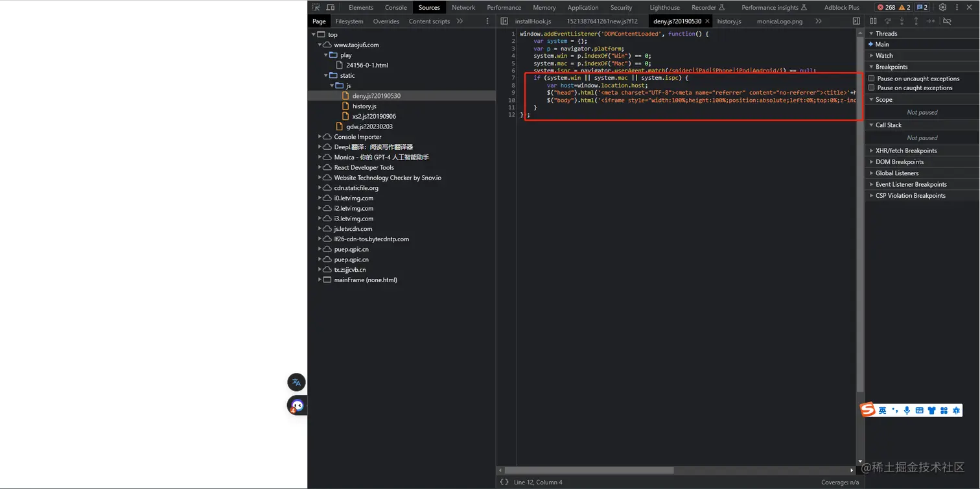The image size is (980, 489).
Task: Select gdw.js?20230203 in the file tree
Action: pyautogui.click(x=369, y=126)
